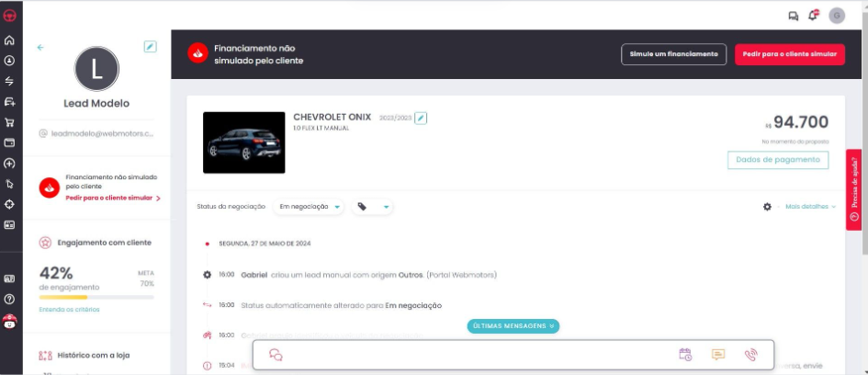Screen dimensions: 868x375
Task: Open the ID card icon in sidebar
Action: pos(9,225)
